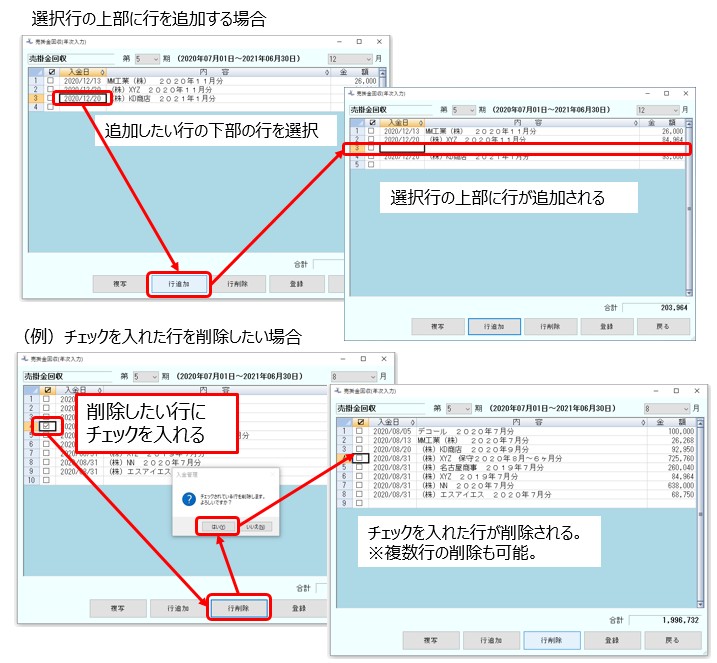Click blue question mark icon in 入金管理 dialog
The width and height of the screenshot is (717, 663).
click(x=189, y=499)
